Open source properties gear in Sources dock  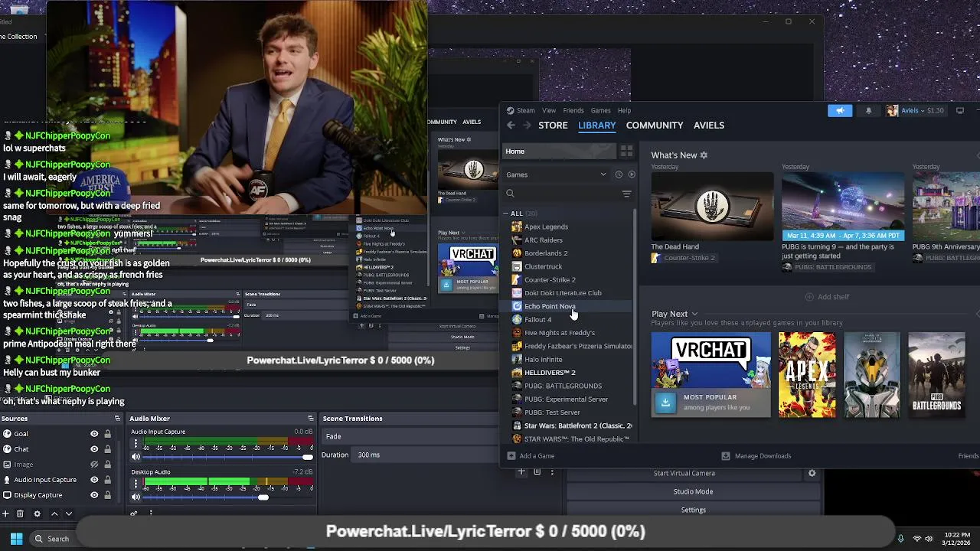(37, 514)
